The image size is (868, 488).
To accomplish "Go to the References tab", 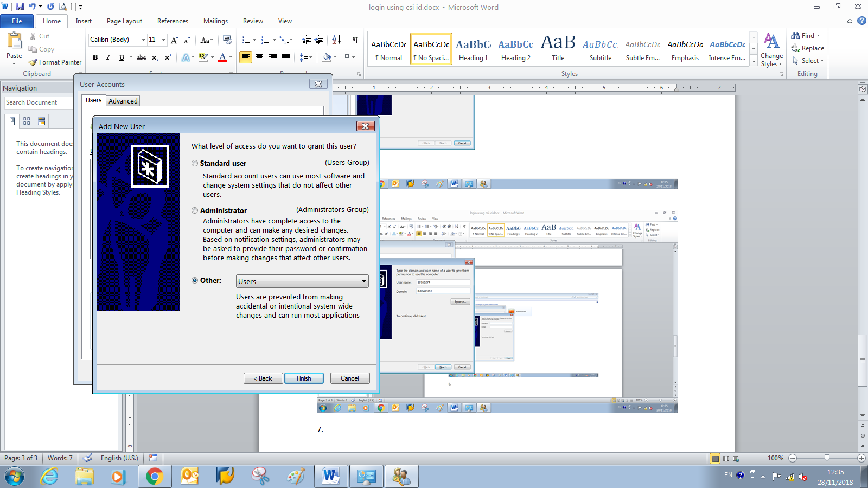I will coord(173,21).
